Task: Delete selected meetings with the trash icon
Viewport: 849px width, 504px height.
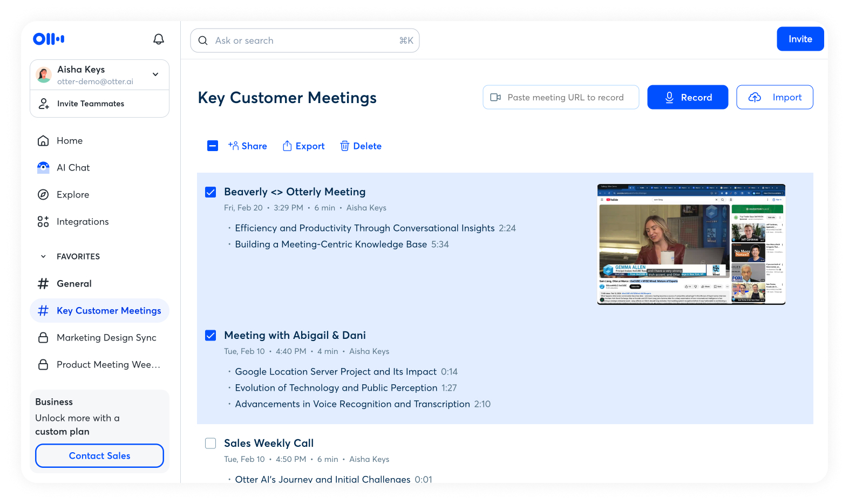Action: click(344, 146)
